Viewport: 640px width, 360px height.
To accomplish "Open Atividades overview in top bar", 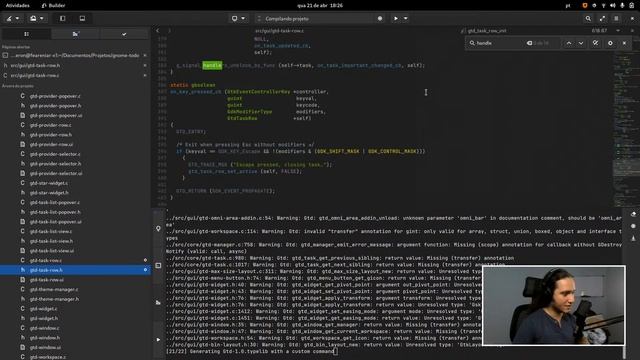I will 18,5.
